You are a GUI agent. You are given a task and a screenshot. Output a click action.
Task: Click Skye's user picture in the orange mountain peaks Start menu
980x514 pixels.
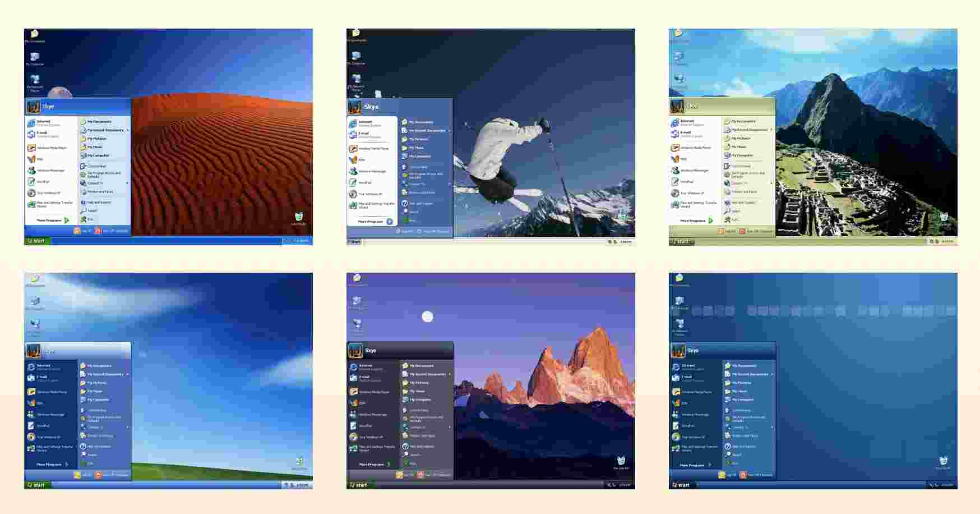tap(355, 351)
